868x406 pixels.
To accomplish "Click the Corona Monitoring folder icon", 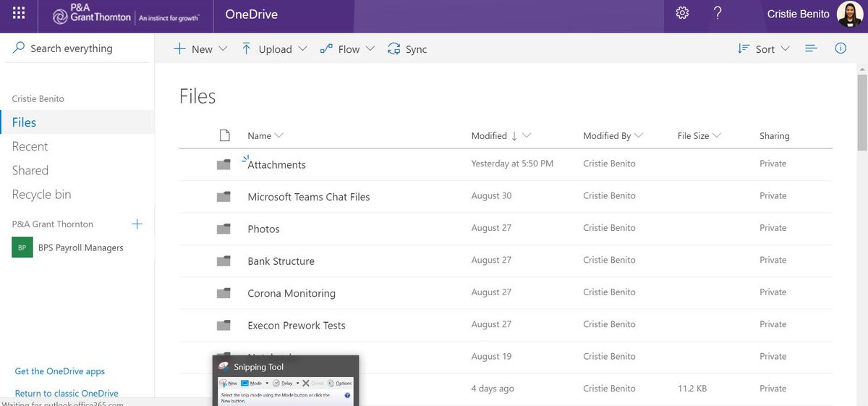I will [x=224, y=293].
